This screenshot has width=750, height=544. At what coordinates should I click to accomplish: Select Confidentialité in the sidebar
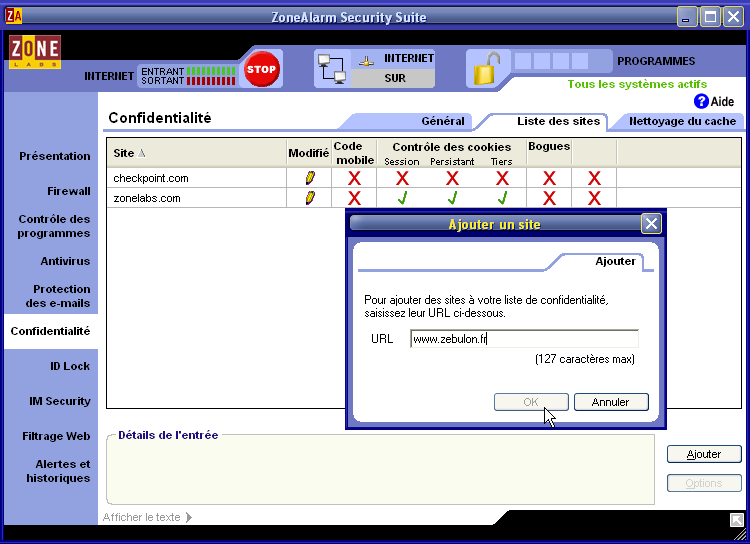click(50, 331)
